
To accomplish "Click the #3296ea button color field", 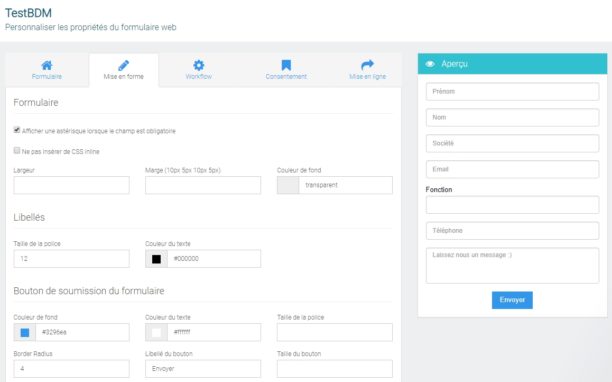I will (x=82, y=332).
